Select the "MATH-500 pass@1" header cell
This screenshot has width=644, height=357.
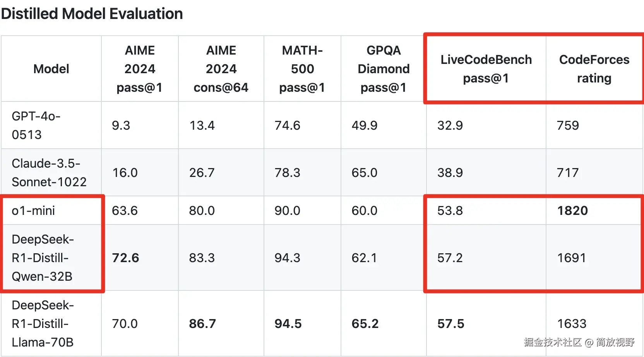[302, 69]
